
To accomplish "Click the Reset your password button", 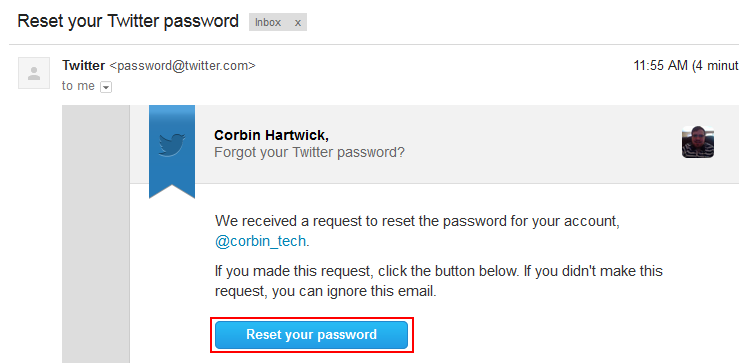I will click(x=312, y=335).
